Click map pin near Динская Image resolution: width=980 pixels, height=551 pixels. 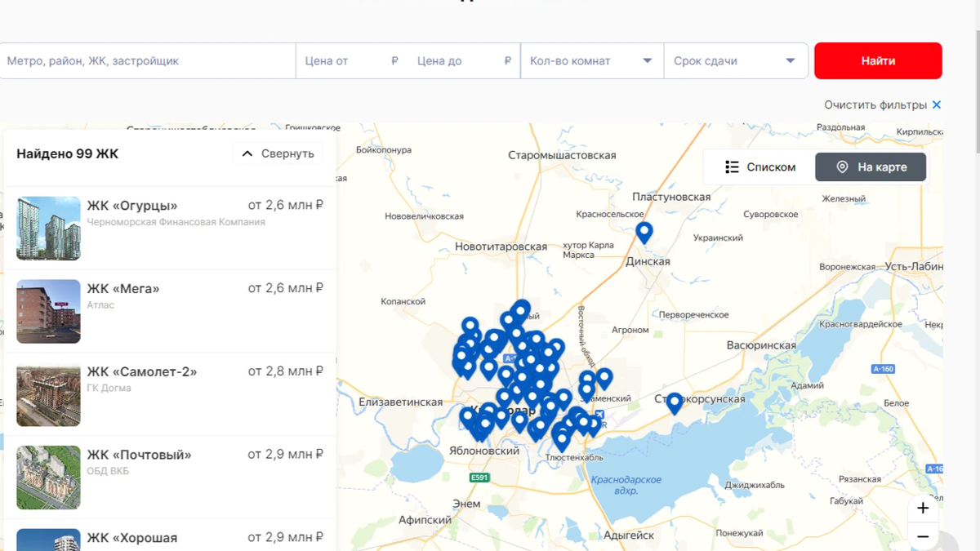(x=644, y=233)
